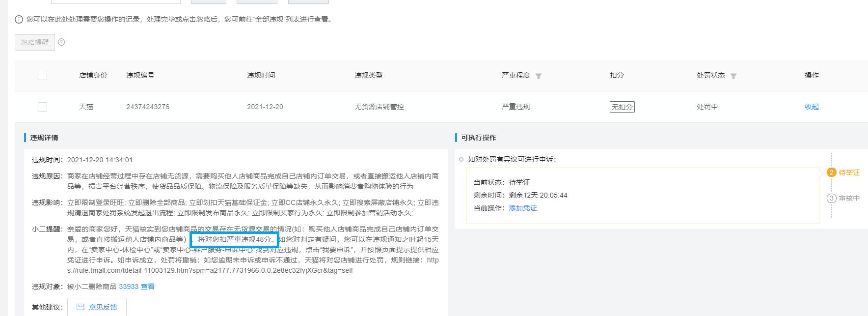The width and height of the screenshot is (868, 316).
Task: Click the 违规类型 column header
Action: click(x=369, y=75)
